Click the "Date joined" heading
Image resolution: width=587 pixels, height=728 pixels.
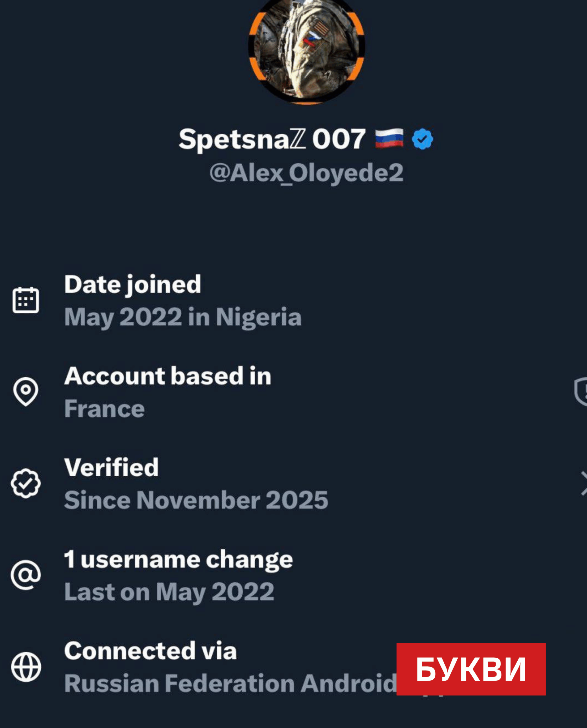133,284
